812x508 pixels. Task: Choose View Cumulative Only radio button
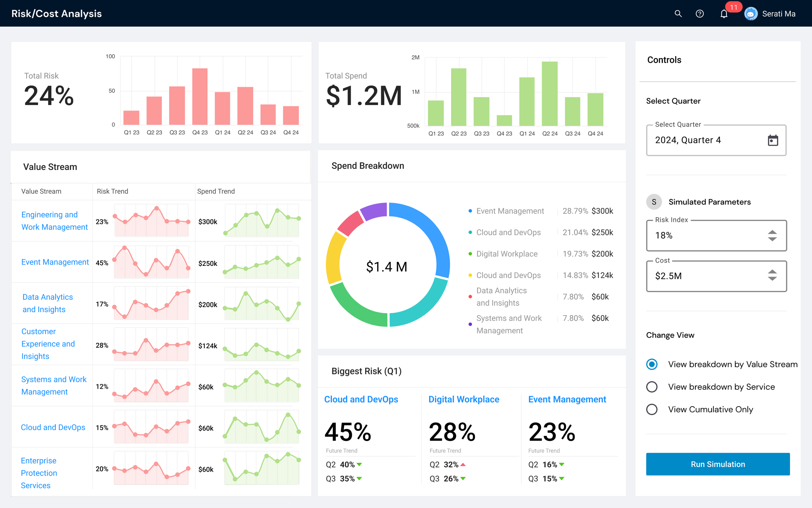point(652,409)
